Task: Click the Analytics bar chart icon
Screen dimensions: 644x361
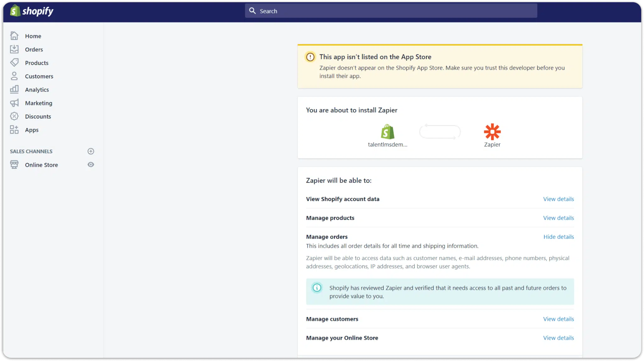Action: click(x=14, y=89)
